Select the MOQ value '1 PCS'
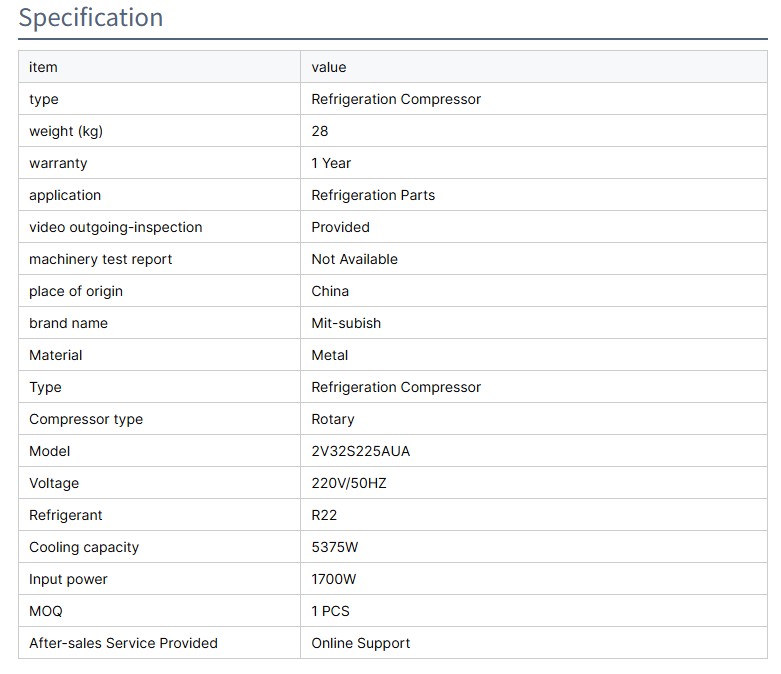 click(331, 611)
